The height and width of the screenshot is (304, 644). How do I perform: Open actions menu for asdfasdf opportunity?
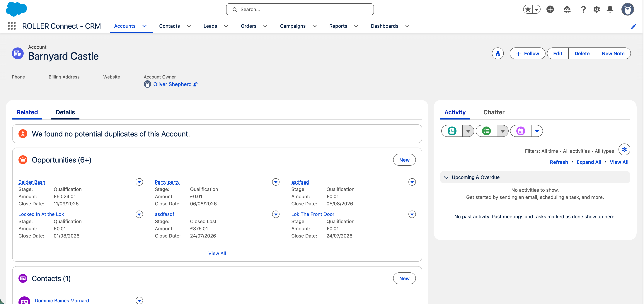pyautogui.click(x=276, y=214)
